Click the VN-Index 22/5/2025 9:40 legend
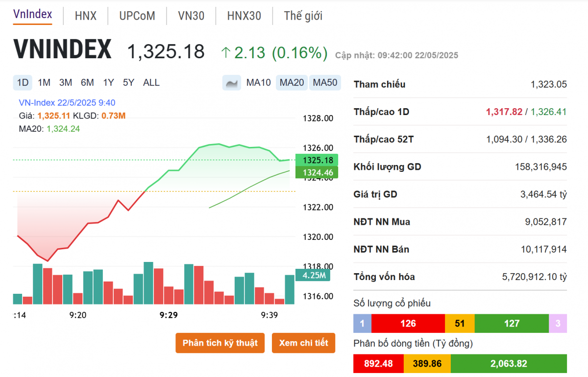Screen dimensions: 588x377 pos(67,103)
